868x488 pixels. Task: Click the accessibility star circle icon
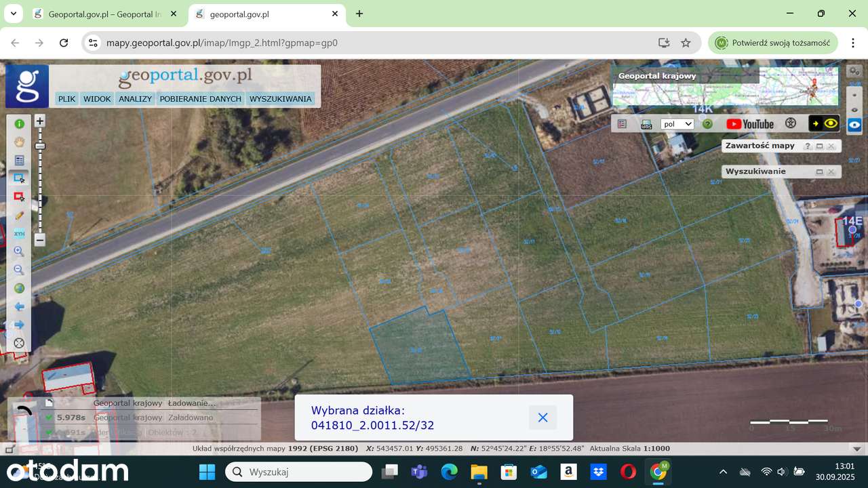[790, 124]
